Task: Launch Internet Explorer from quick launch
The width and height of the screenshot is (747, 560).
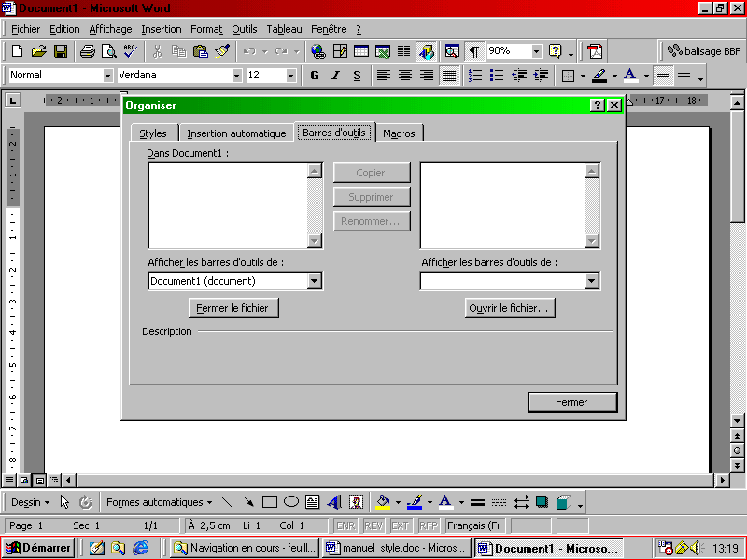Action: point(140,548)
